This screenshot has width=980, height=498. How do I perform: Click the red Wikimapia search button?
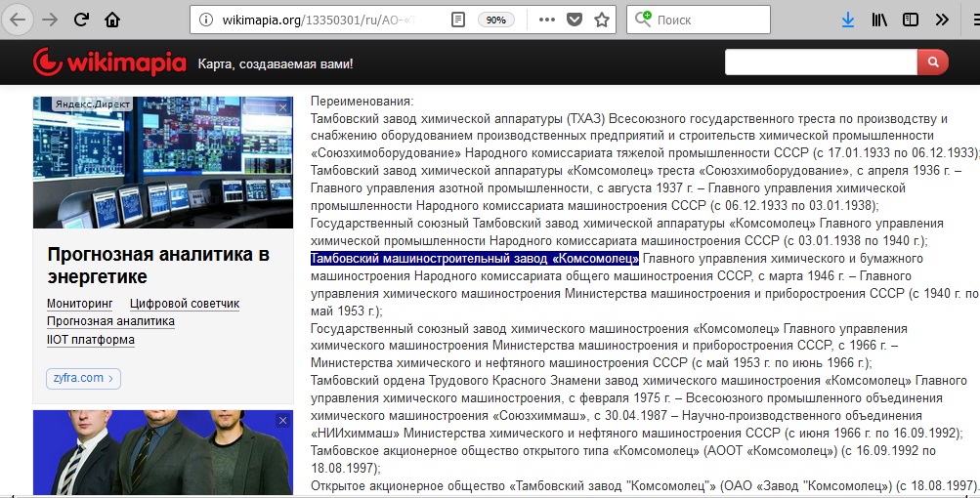tap(932, 62)
